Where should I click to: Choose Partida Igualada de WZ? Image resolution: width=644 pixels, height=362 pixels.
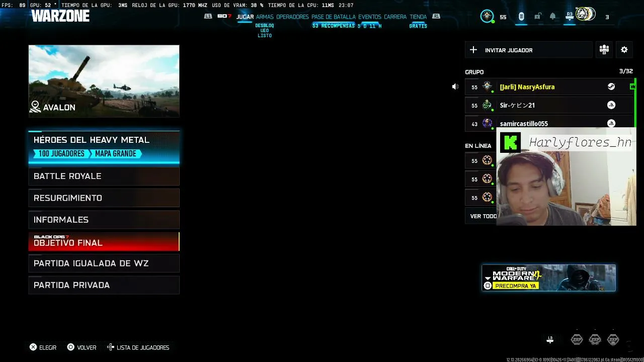104,263
